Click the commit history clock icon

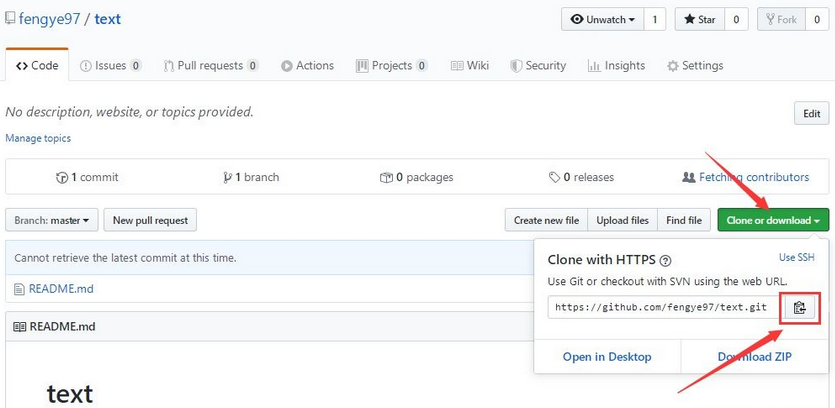(62, 177)
